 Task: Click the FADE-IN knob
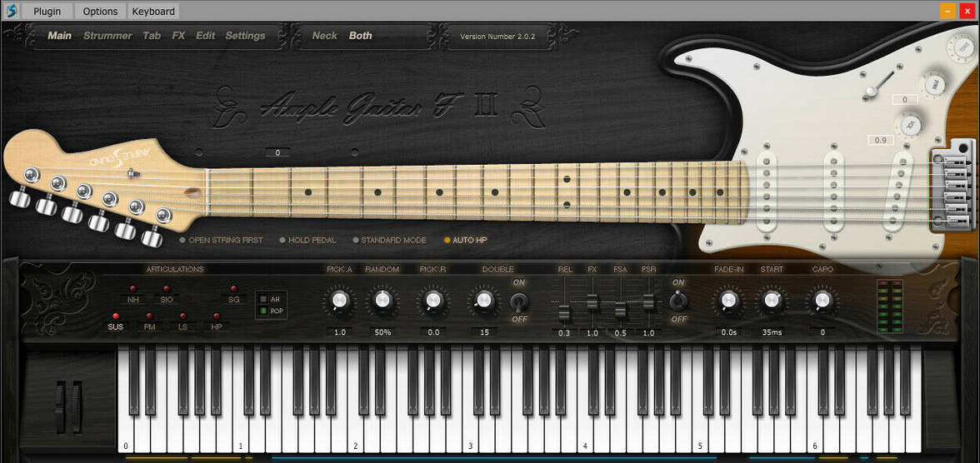[728, 301]
